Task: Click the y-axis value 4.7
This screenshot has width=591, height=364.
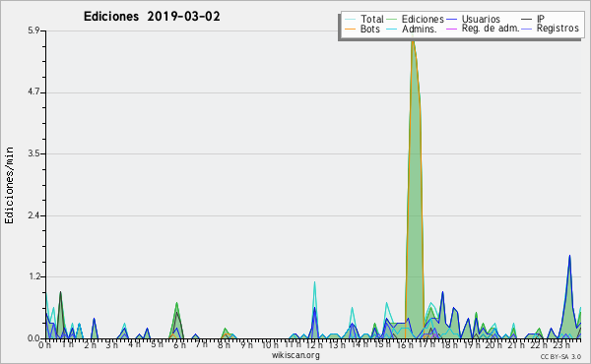Action: click(x=33, y=92)
